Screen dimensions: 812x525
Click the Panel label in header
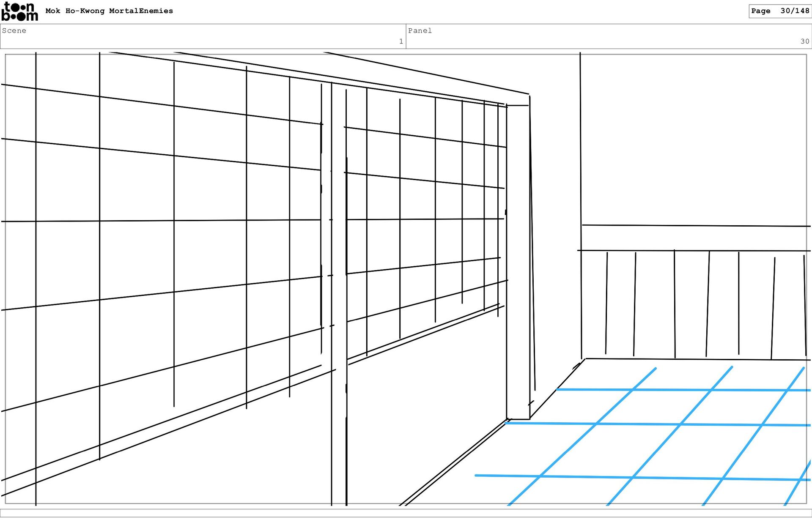420,30
